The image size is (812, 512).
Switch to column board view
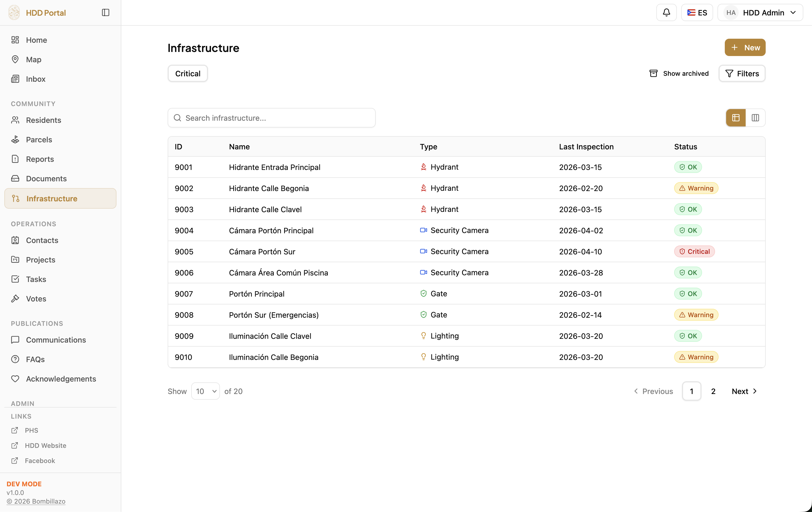(x=755, y=118)
